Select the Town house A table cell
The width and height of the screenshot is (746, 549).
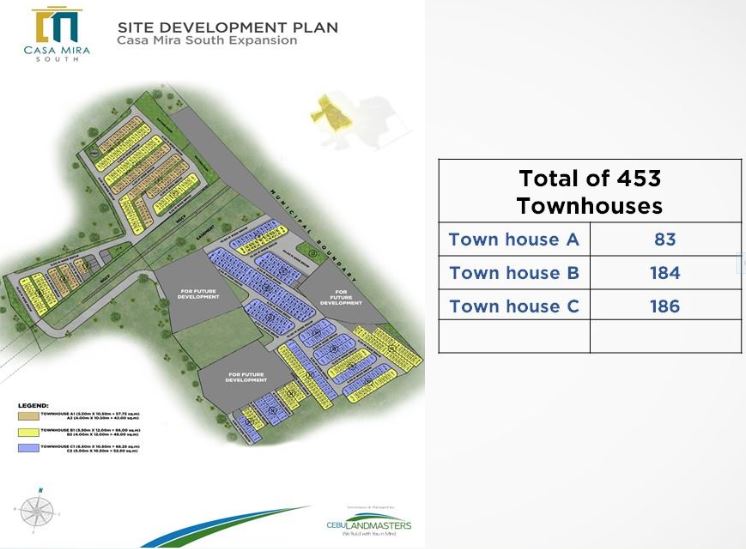pyautogui.click(x=514, y=239)
